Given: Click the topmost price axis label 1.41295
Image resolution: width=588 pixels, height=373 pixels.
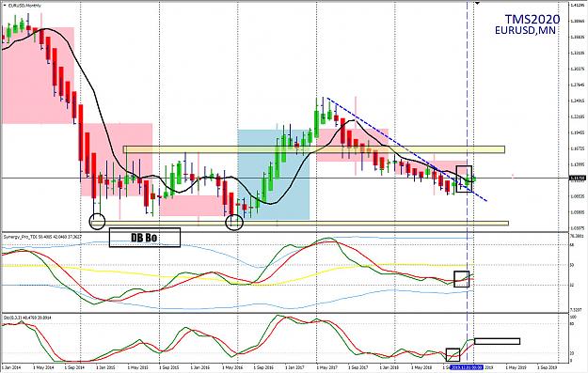Looking at the screenshot, I should (x=578, y=6).
